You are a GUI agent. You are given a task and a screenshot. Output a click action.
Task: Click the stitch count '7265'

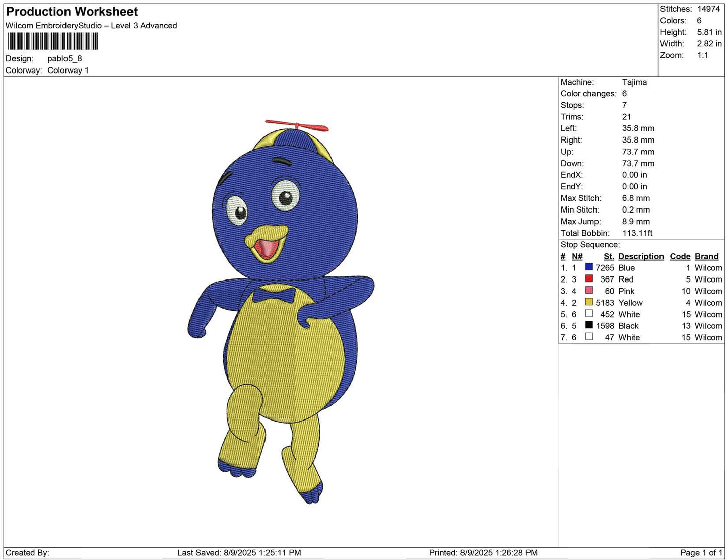point(605,268)
